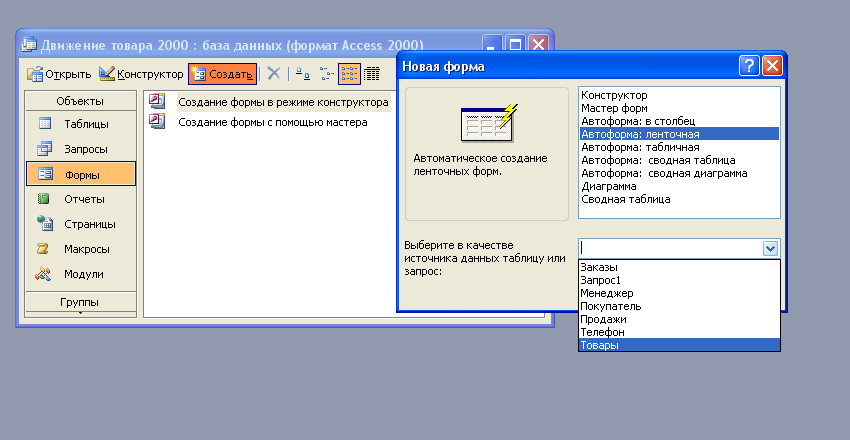Choose Автоформа: в столбец
The height and width of the screenshot is (440, 850).
pos(679,121)
